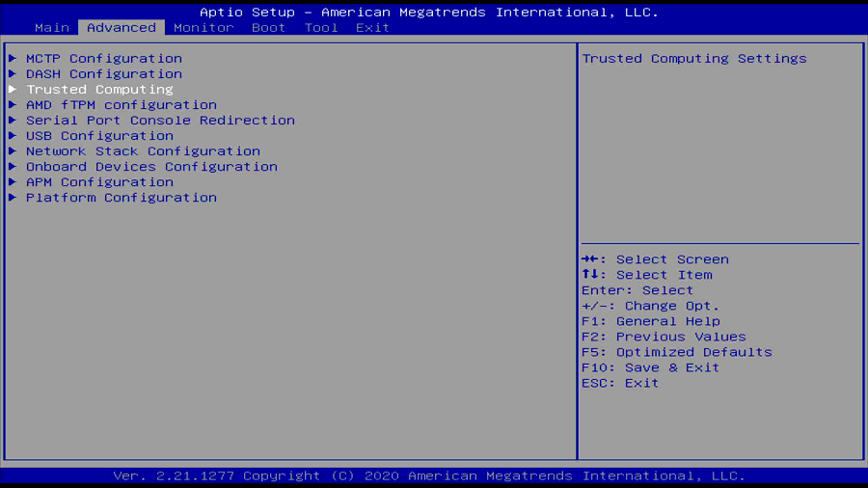This screenshot has height=488, width=868.
Task: Click the arrow beside MCTP Configuration
Action: pyautogui.click(x=13, y=58)
